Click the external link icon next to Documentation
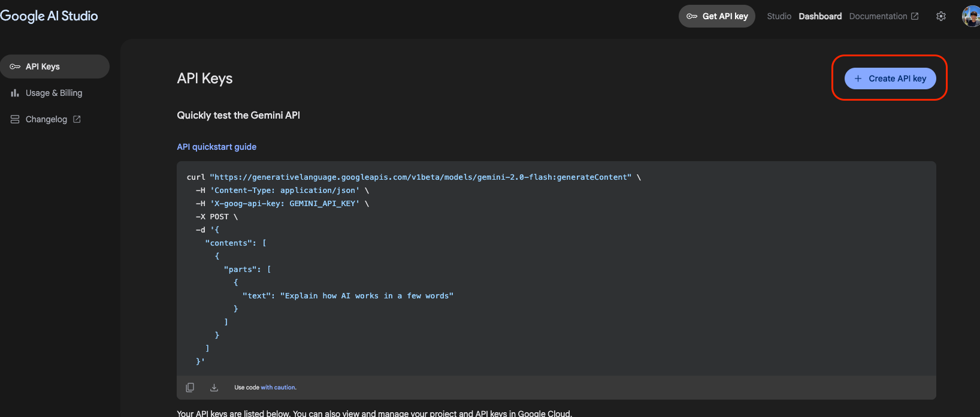The width and height of the screenshot is (980, 417). (x=915, y=16)
